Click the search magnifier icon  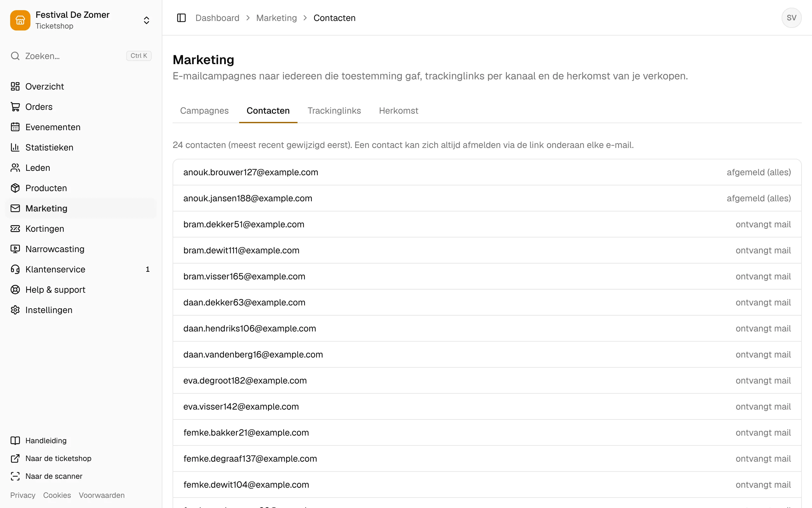coord(15,56)
